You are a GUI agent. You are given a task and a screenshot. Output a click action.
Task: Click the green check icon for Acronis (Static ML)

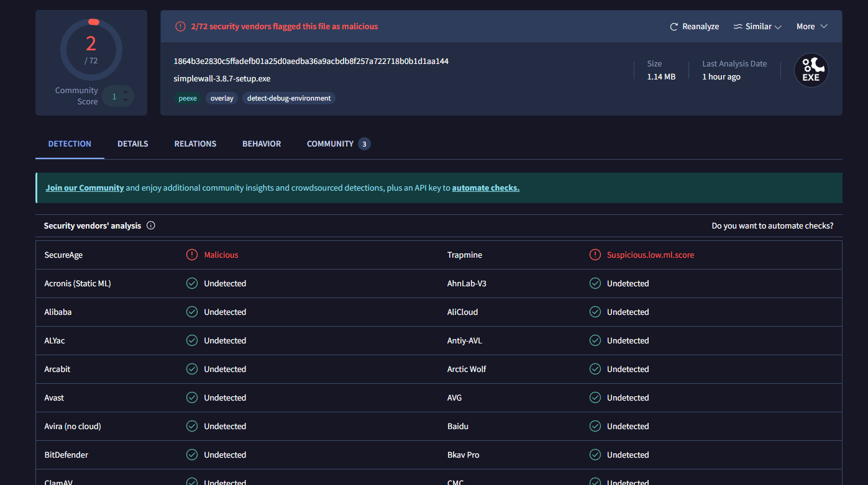click(x=192, y=283)
